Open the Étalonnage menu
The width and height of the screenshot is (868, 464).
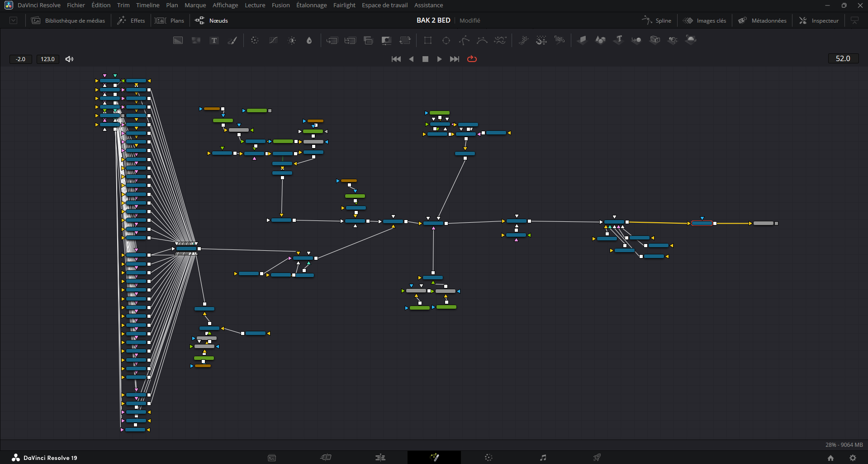(x=311, y=5)
